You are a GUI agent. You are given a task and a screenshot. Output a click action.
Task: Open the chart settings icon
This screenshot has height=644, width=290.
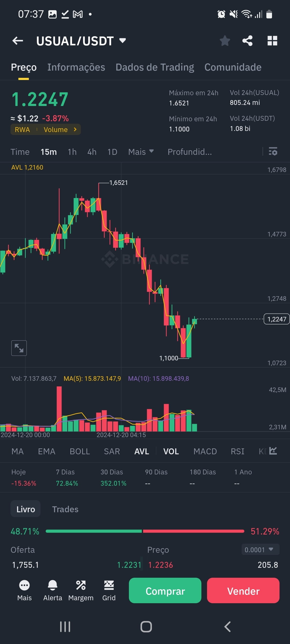[273, 152]
